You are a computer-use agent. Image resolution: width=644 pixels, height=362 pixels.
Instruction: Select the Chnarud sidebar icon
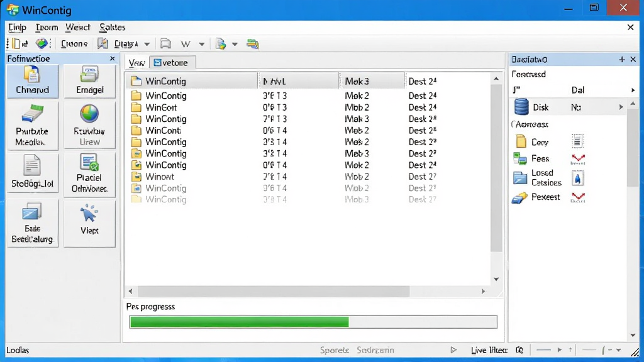tap(32, 81)
